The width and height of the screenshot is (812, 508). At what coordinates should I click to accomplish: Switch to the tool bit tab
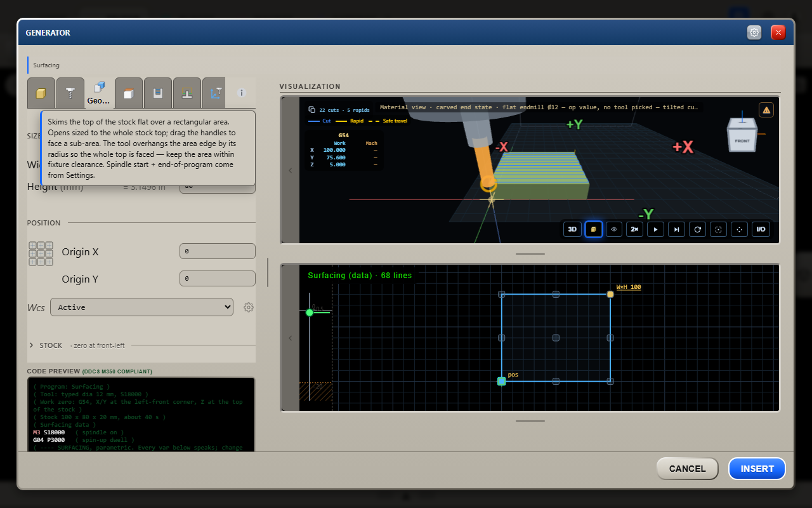(x=70, y=93)
